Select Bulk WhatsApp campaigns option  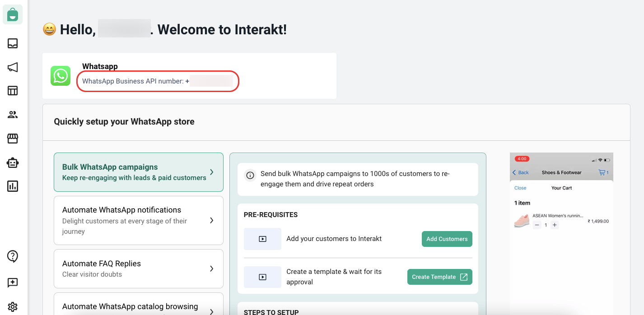pos(139,172)
